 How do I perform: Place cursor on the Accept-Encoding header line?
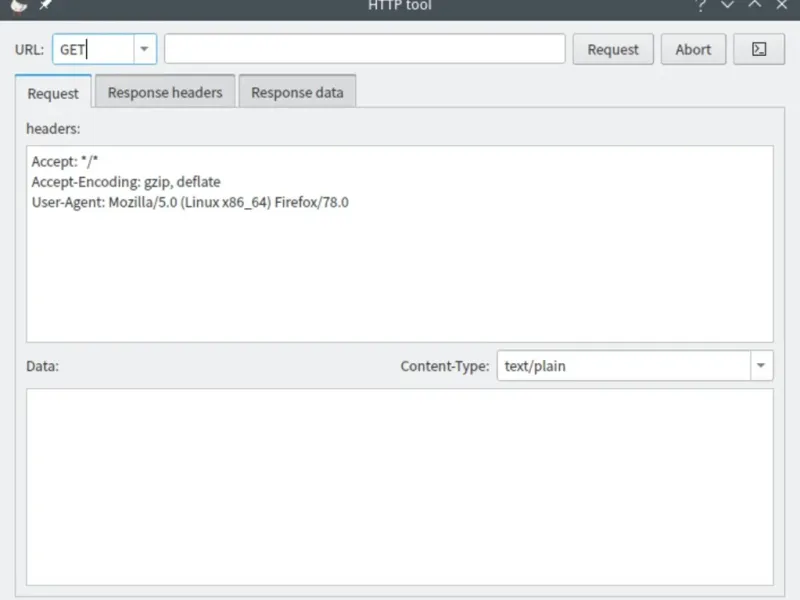point(126,182)
